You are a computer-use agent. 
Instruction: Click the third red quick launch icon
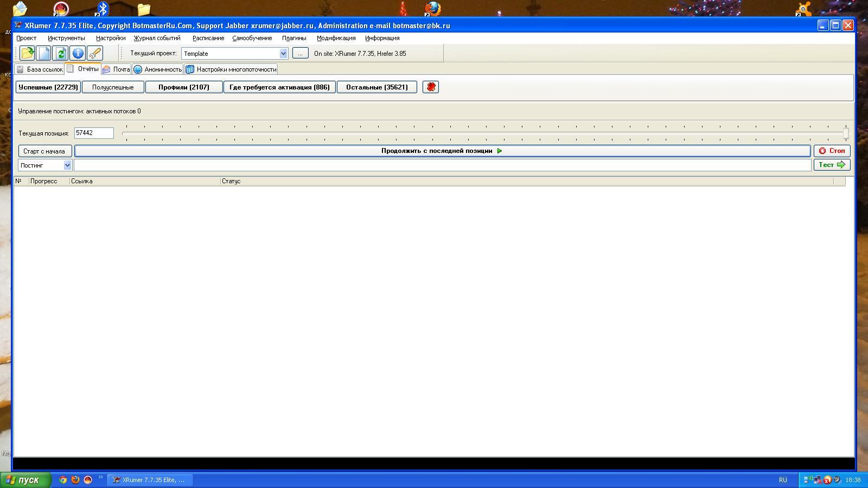click(88, 480)
